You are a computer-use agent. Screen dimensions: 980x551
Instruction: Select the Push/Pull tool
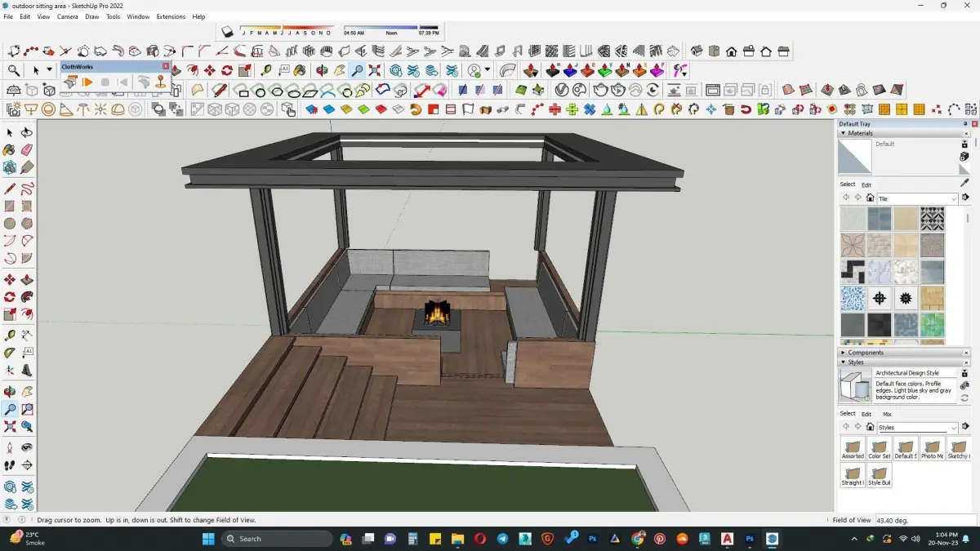27,280
